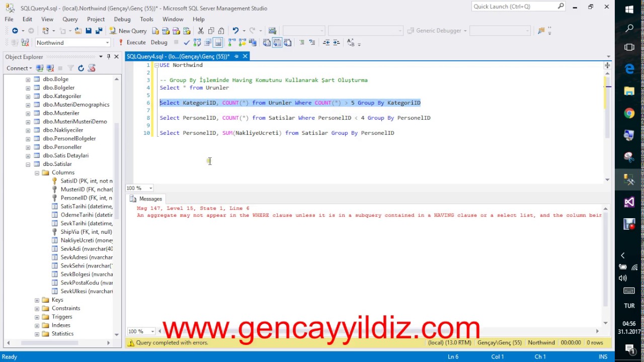This screenshot has height=362, width=644.
Task: Open Visual Studio from the taskbar
Action: [629, 202]
